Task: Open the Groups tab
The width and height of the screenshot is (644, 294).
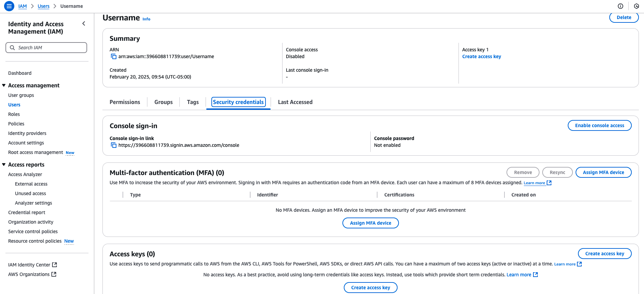Action: click(x=163, y=102)
